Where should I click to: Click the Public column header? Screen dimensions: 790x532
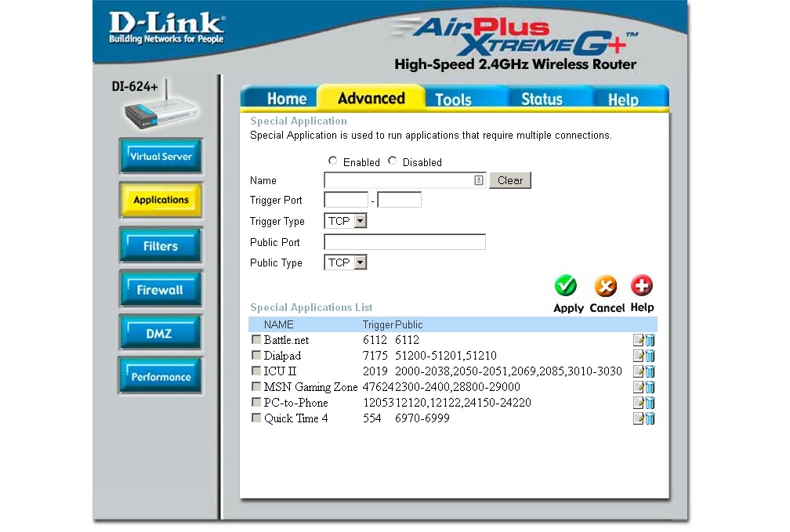pyautogui.click(x=408, y=325)
